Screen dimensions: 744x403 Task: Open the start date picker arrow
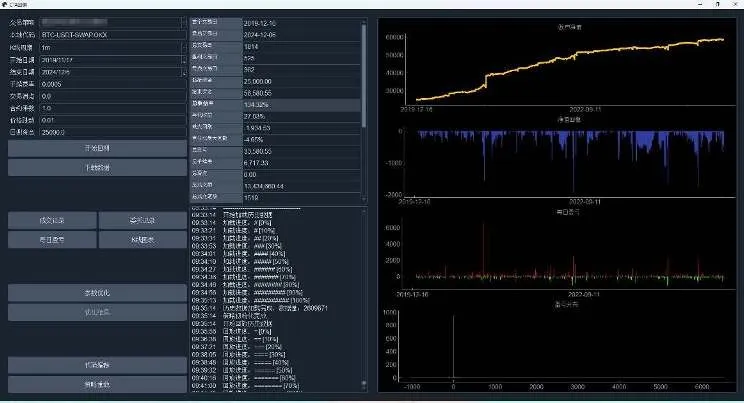coord(183,60)
